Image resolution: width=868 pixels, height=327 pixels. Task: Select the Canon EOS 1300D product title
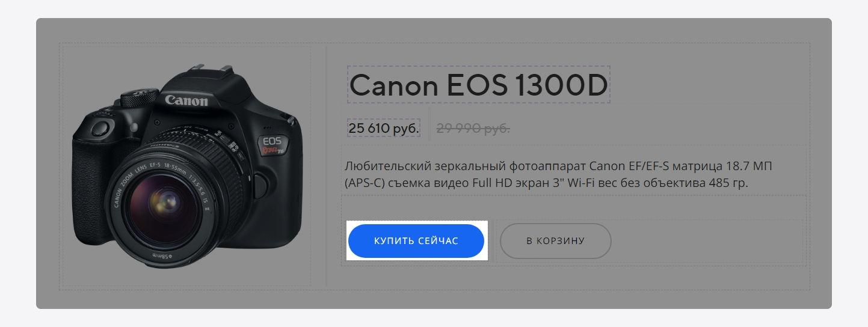pos(479,85)
